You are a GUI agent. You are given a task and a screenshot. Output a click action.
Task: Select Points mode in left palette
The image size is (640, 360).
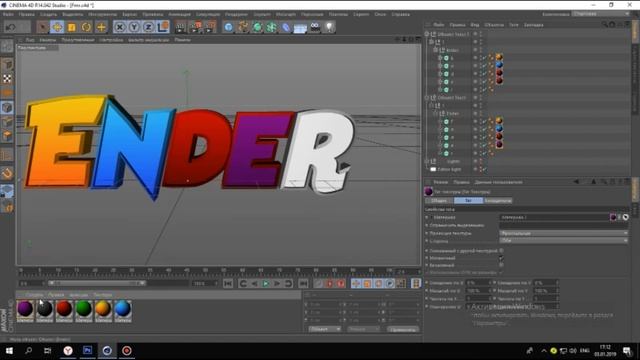(x=7, y=108)
